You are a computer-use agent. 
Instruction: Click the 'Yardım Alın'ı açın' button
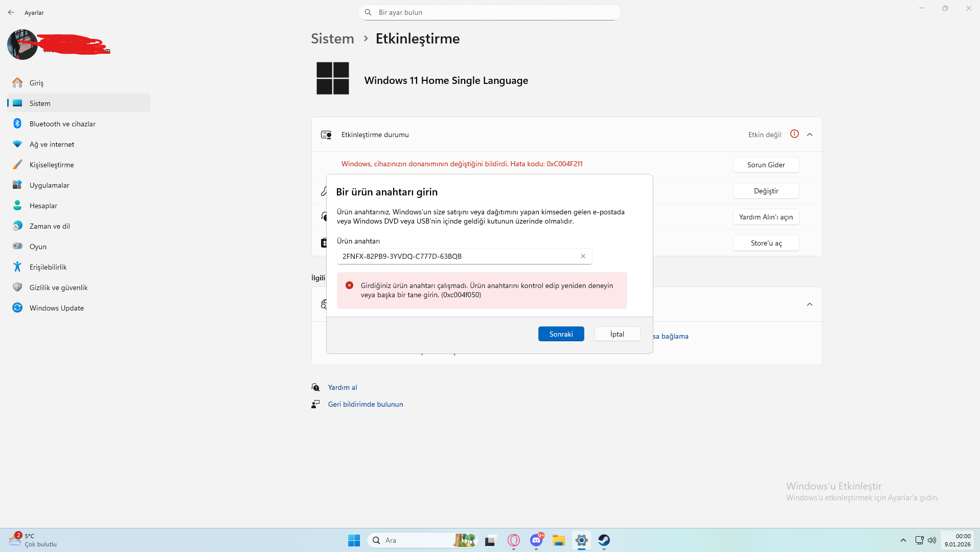pos(766,217)
